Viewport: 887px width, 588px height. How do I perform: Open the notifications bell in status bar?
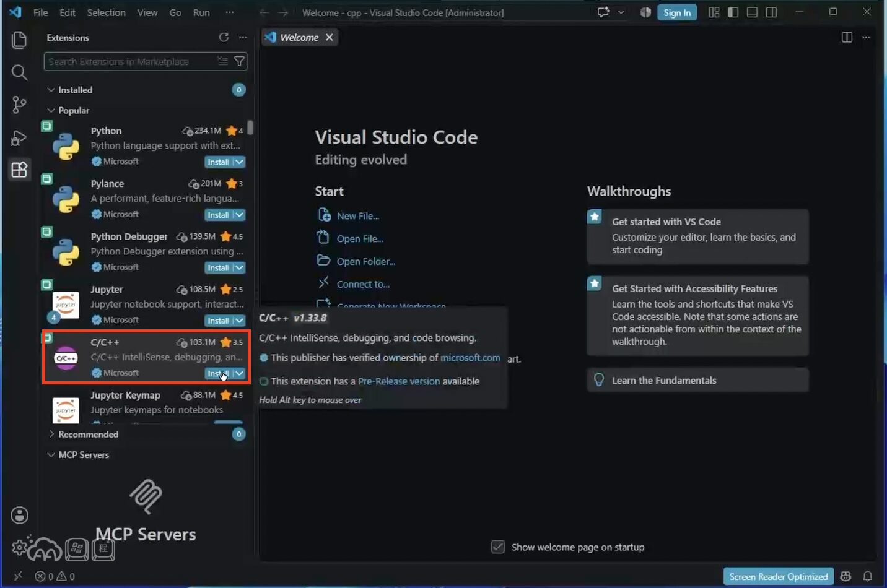point(868,576)
